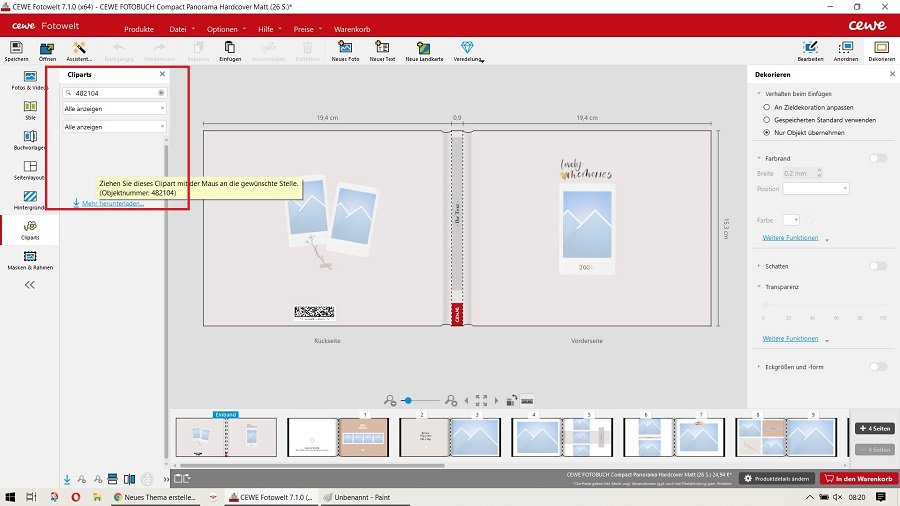Click the 'Mehr herunterladen...' link
The width and height of the screenshot is (900, 506).
tap(112, 203)
